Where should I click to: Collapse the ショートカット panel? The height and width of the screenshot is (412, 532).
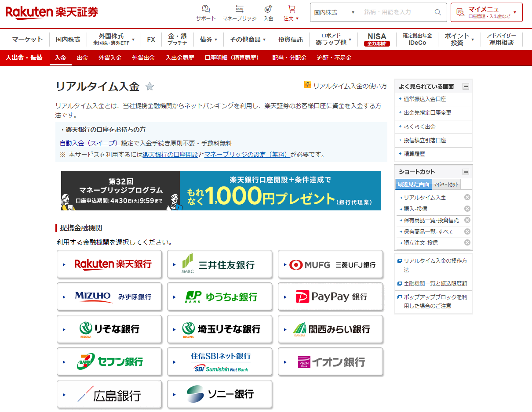[x=466, y=172]
